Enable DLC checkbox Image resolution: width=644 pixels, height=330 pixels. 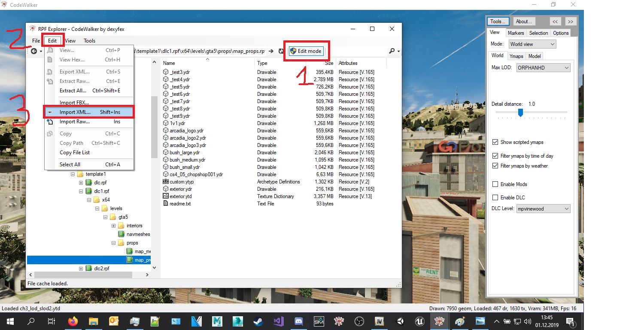(495, 198)
